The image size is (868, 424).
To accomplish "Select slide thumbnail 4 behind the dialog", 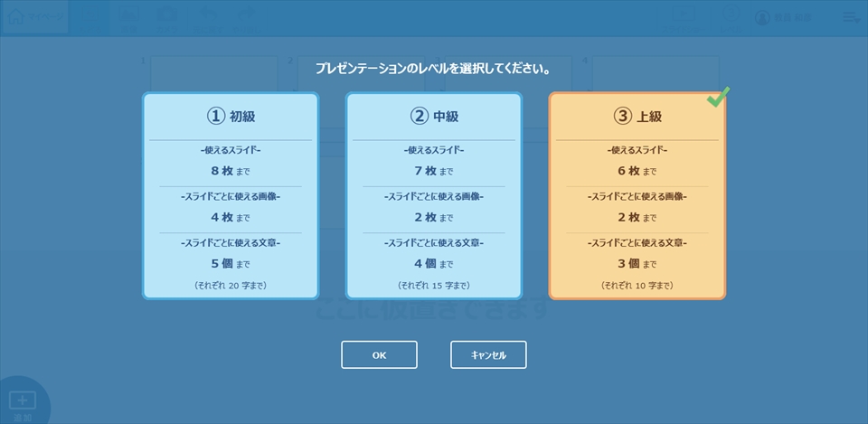I will pyautogui.click(x=655, y=72).
